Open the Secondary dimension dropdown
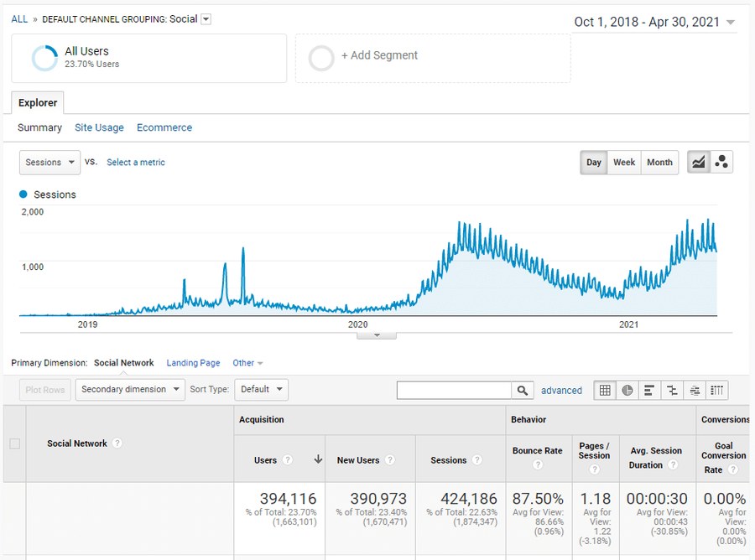 (x=130, y=389)
